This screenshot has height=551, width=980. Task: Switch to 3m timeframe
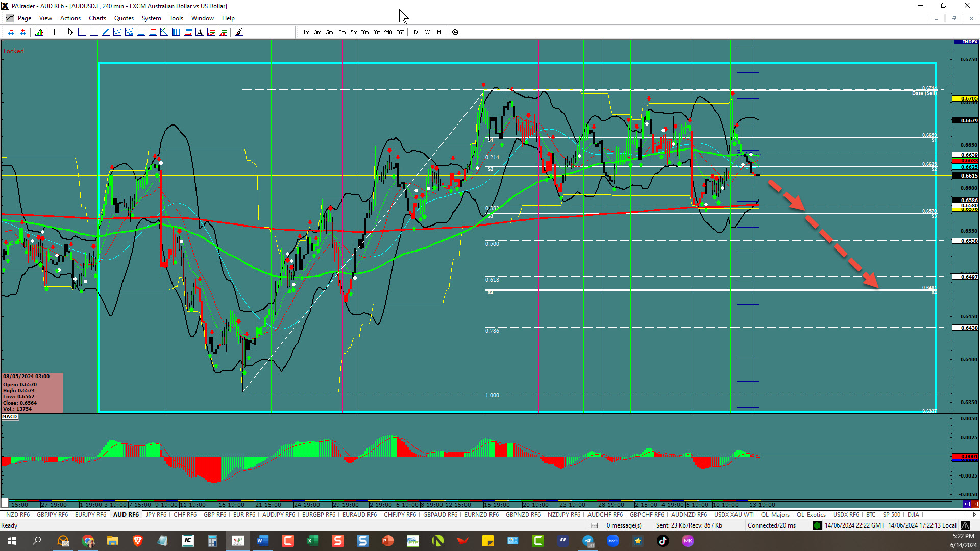(317, 32)
